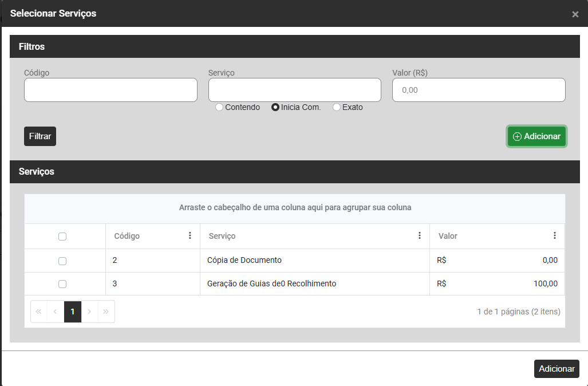Tick the checkbox for Geração de Guias row

[x=62, y=284]
